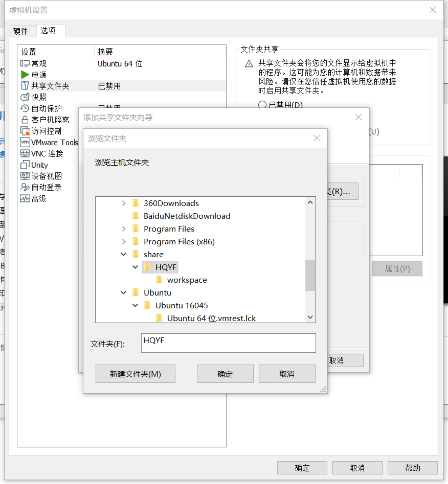The height and width of the screenshot is (484, 448).
Task: Switch to the 硬件 tab
Action: 20,31
